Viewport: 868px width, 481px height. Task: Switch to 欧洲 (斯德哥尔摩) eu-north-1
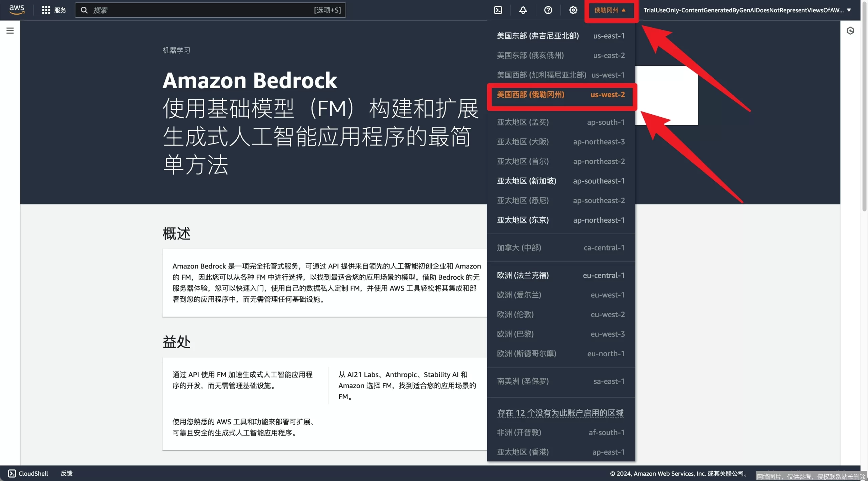(x=561, y=354)
